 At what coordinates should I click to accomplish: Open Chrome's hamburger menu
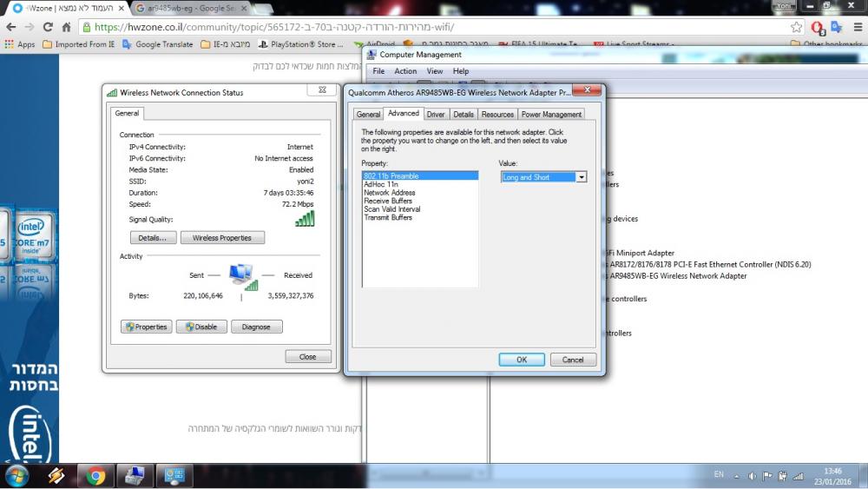pos(858,27)
